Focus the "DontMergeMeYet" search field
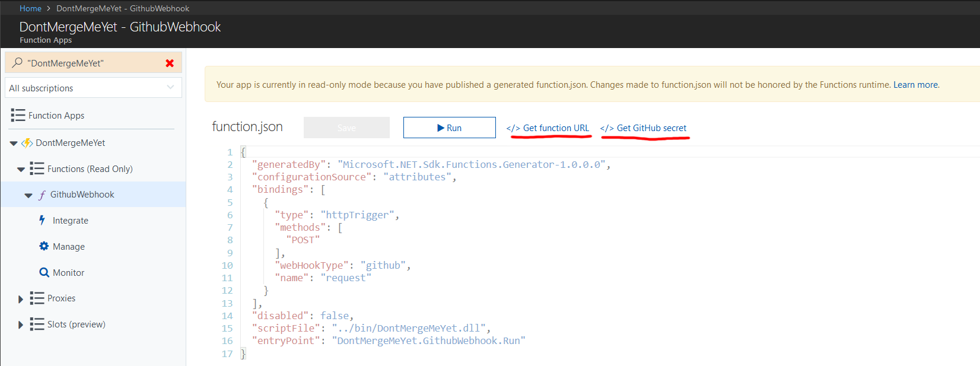The width and height of the screenshot is (980, 366). (93, 62)
